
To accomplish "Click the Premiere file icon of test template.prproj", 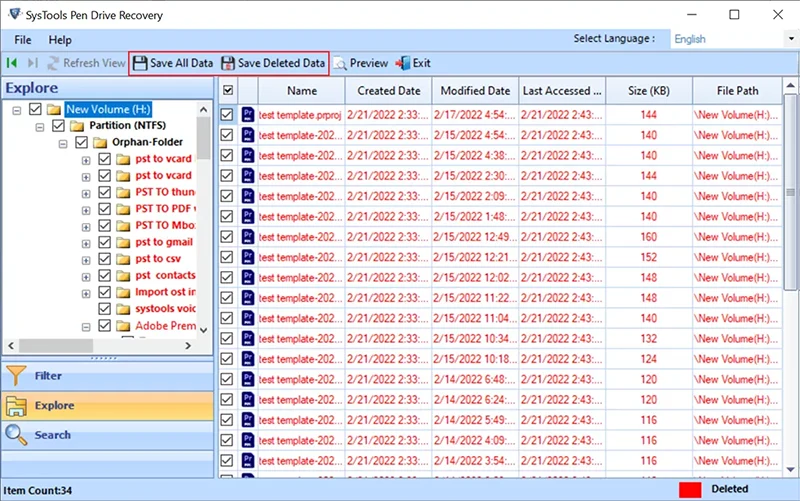I will pos(248,114).
